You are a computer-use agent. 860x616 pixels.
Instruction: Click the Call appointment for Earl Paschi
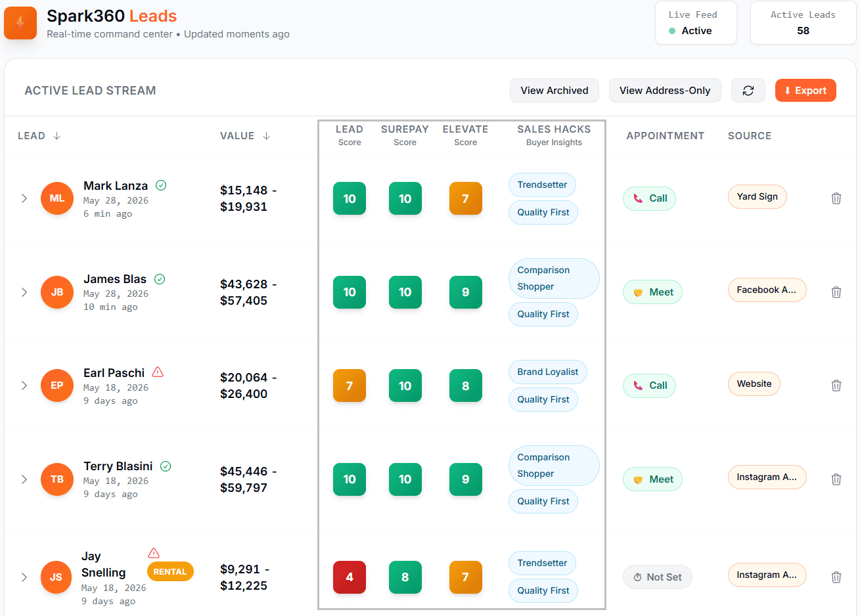pos(649,385)
